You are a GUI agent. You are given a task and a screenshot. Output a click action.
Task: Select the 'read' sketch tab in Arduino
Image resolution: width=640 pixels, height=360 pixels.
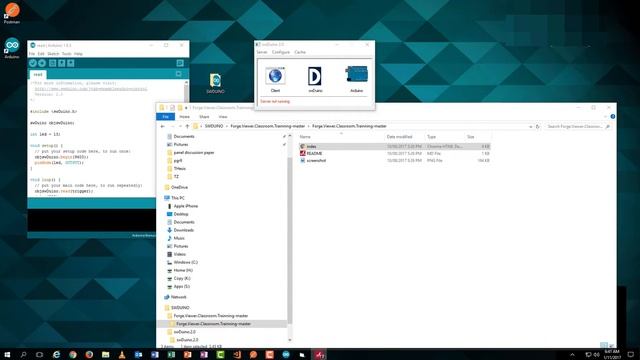click(x=38, y=74)
